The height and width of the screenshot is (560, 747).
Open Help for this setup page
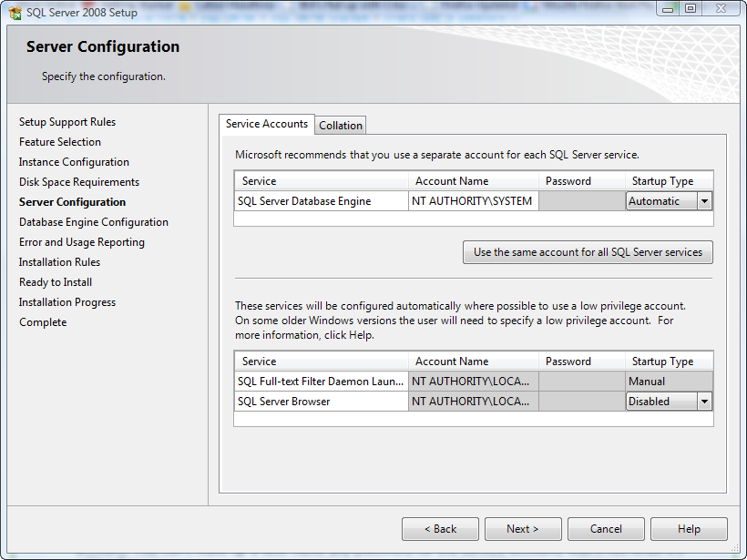[x=689, y=529]
